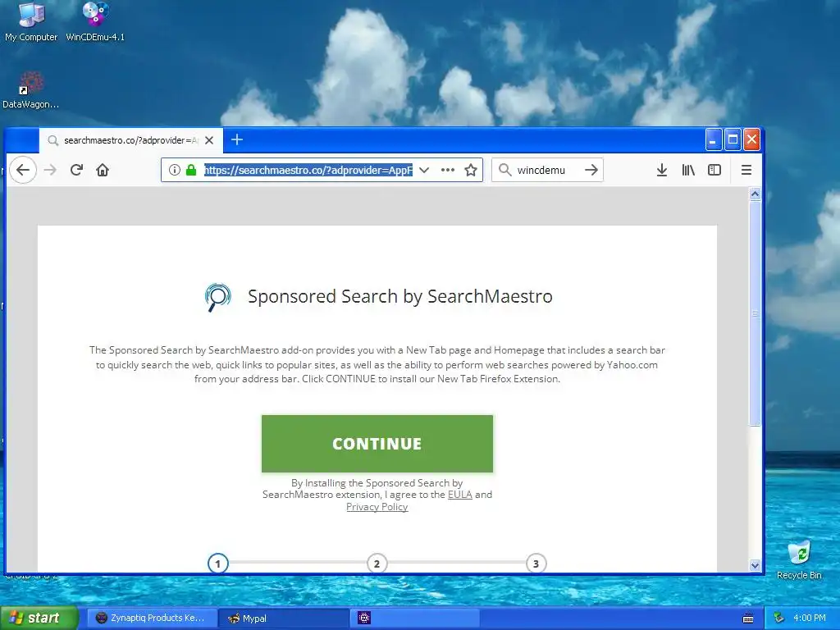Click the 4:00 PM clock

(810, 619)
